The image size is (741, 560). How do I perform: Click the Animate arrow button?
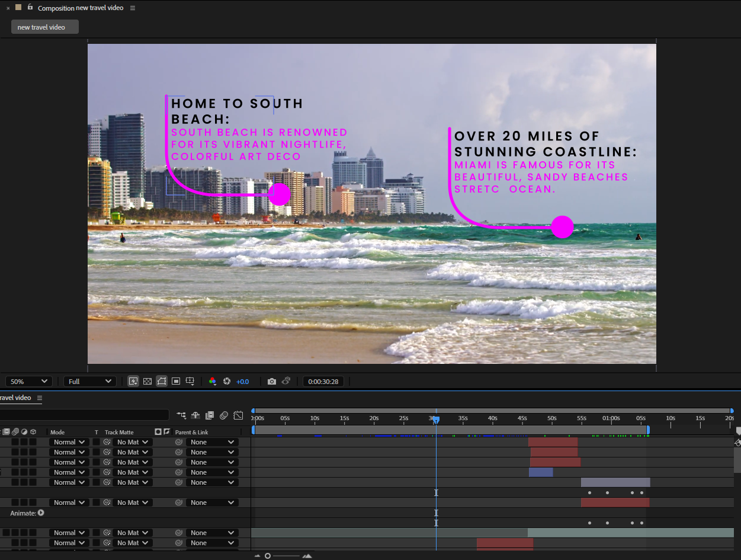(41, 513)
